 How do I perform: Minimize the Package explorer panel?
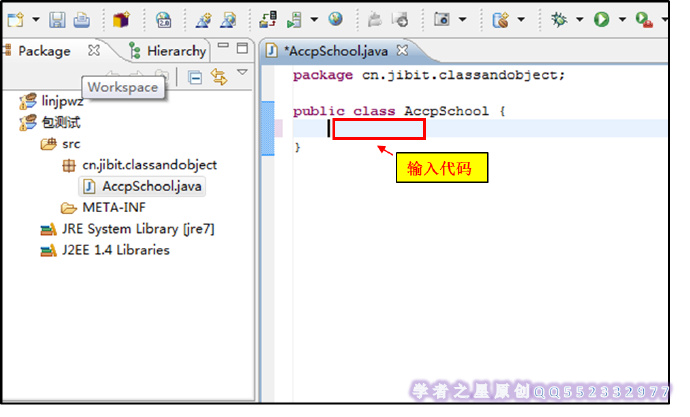224,46
